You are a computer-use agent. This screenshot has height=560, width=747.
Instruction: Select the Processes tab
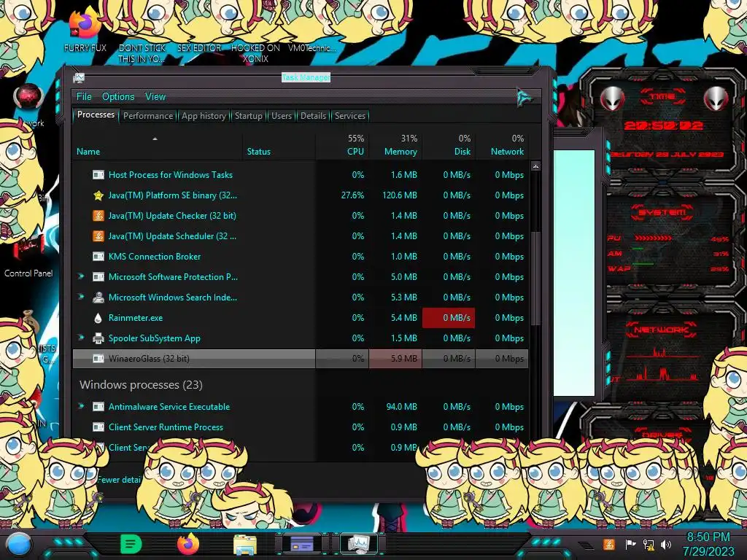point(96,114)
